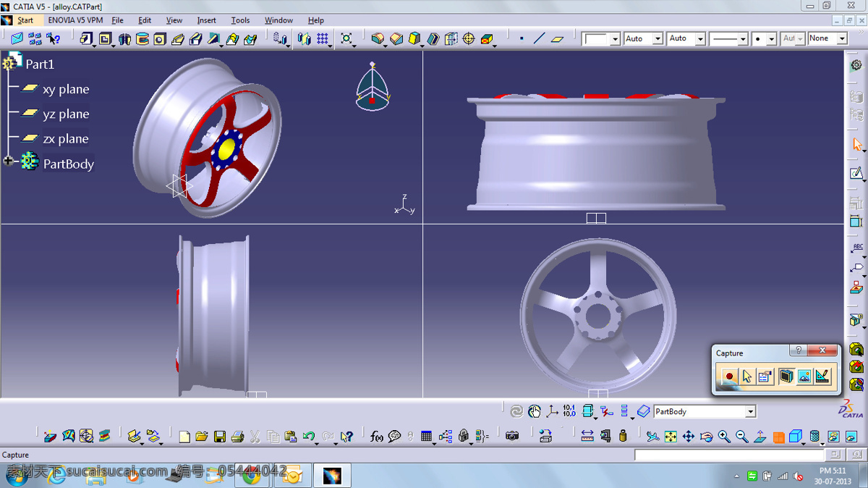This screenshot has height=488, width=868.
Task: Open the Tools menu
Action: [x=240, y=20]
